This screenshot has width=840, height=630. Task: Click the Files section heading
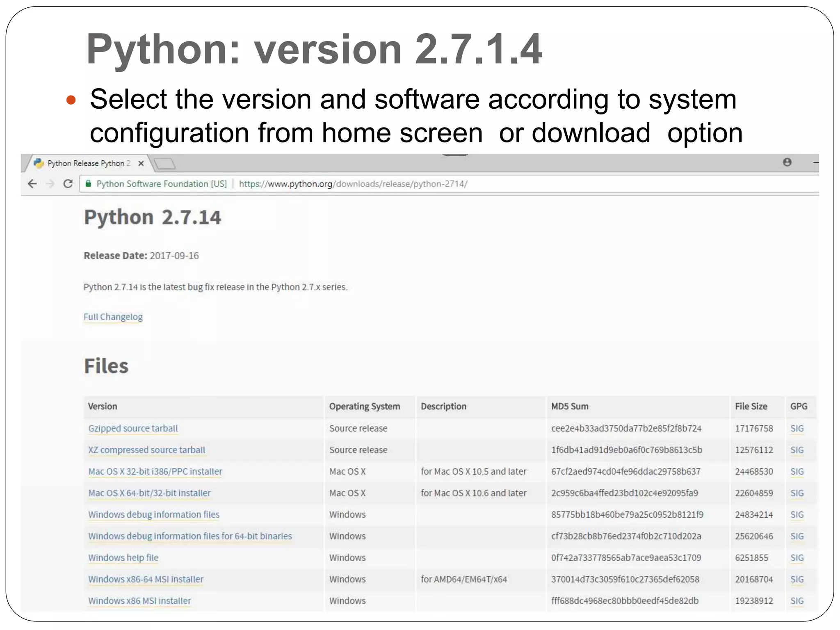106,366
